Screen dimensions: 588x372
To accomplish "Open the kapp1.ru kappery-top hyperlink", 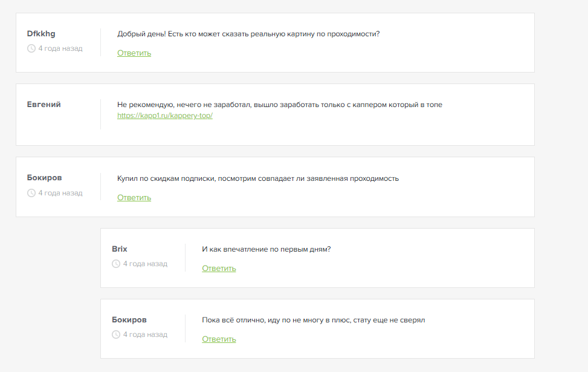I will 164,116.
